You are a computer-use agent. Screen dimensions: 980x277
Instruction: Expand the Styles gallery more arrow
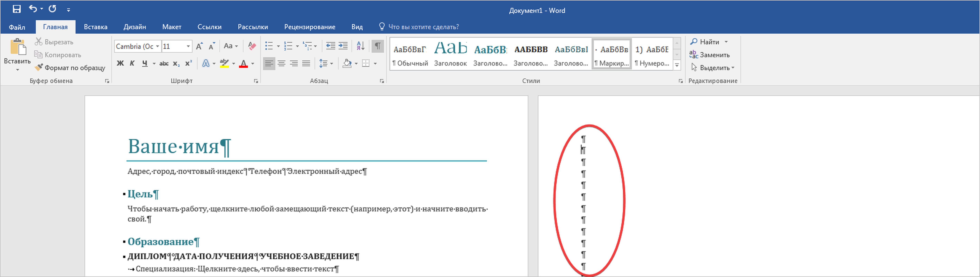pyautogui.click(x=677, y=65)
